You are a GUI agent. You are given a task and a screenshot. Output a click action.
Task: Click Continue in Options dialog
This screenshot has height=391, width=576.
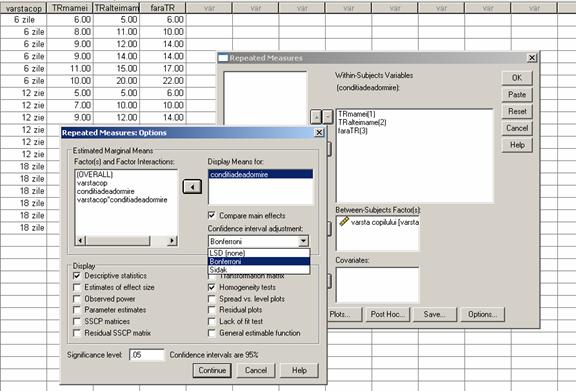(212, 370)
